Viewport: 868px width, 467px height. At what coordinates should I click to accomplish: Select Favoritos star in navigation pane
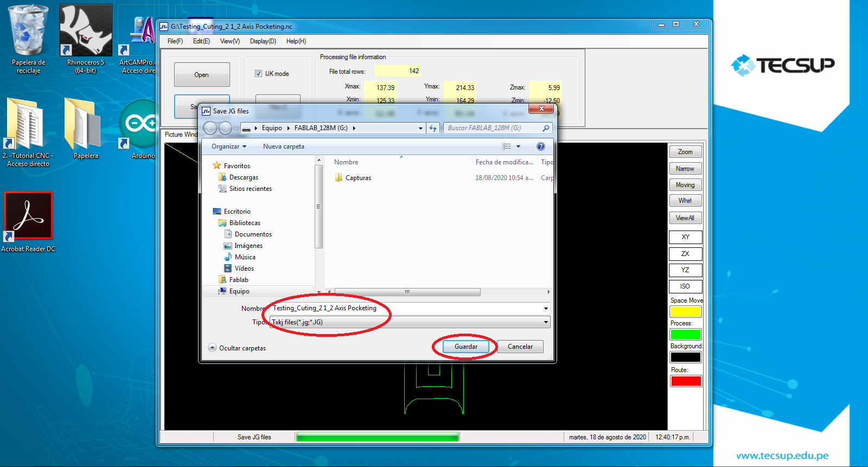point(217,165)
